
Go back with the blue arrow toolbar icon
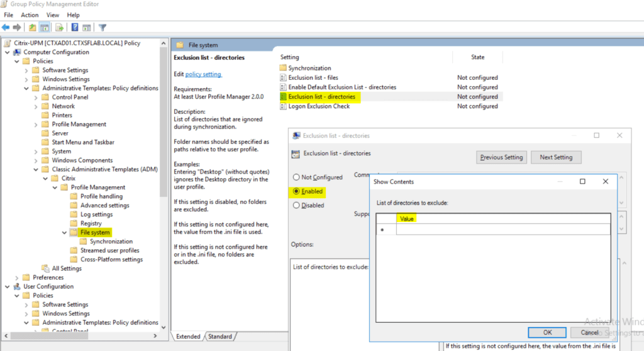pyautogui.click(x=6, y=28)
